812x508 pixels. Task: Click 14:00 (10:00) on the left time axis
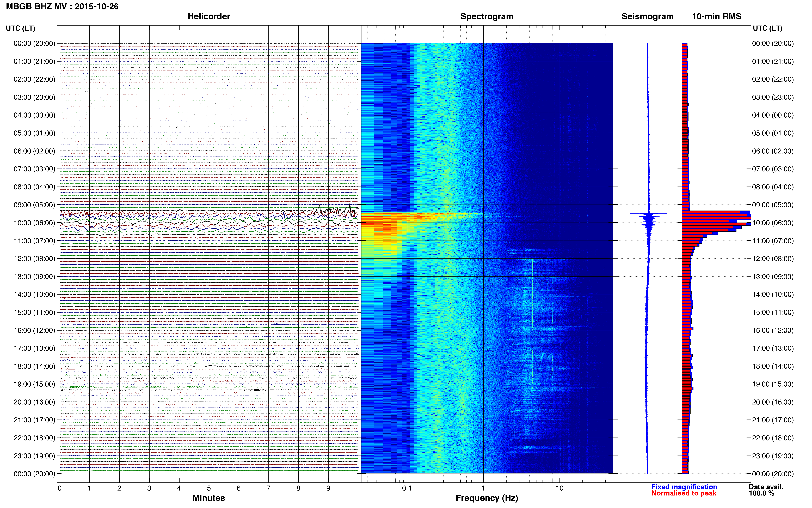click(x=34, y=295)
